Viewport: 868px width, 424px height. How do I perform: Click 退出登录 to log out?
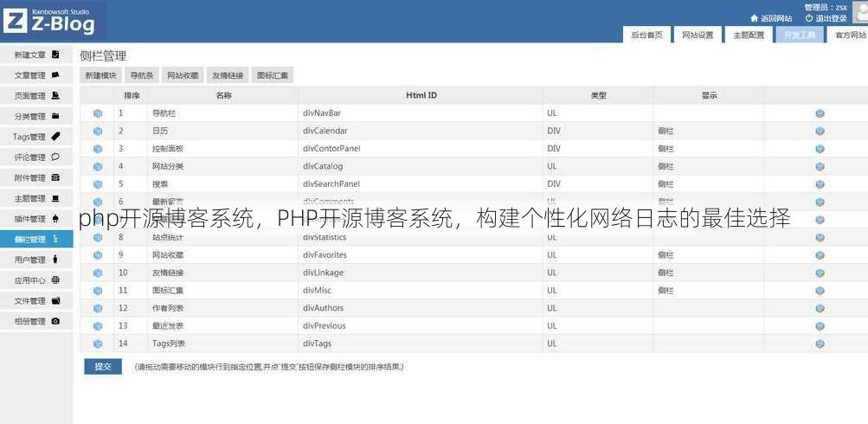point(826,18)
